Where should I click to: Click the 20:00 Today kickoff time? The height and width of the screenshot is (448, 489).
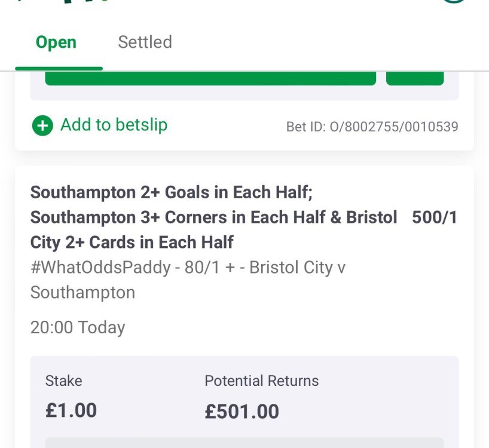coord(78,327)
